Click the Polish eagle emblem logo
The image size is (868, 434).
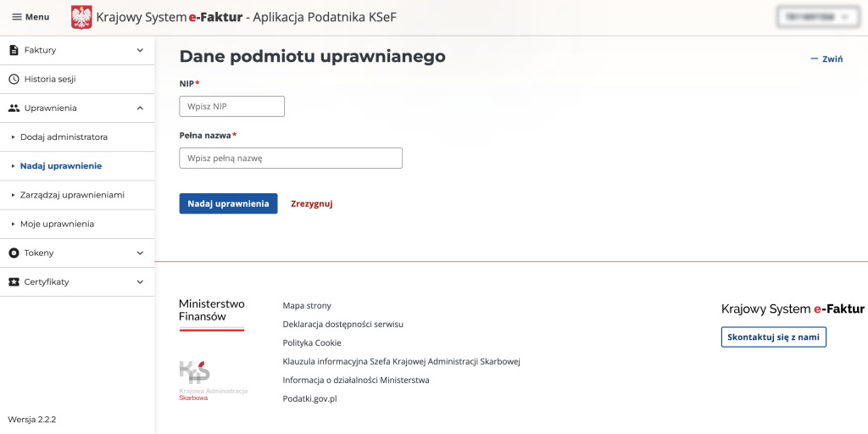point(81,17)
